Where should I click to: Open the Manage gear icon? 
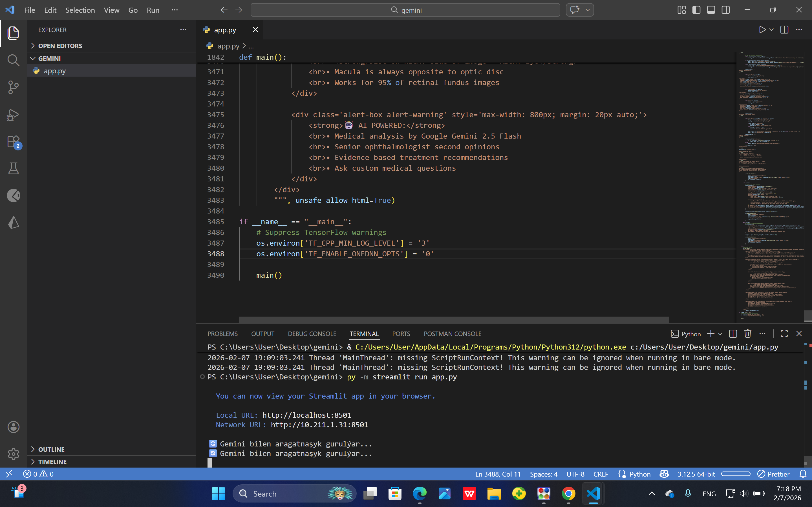point(13,454)
